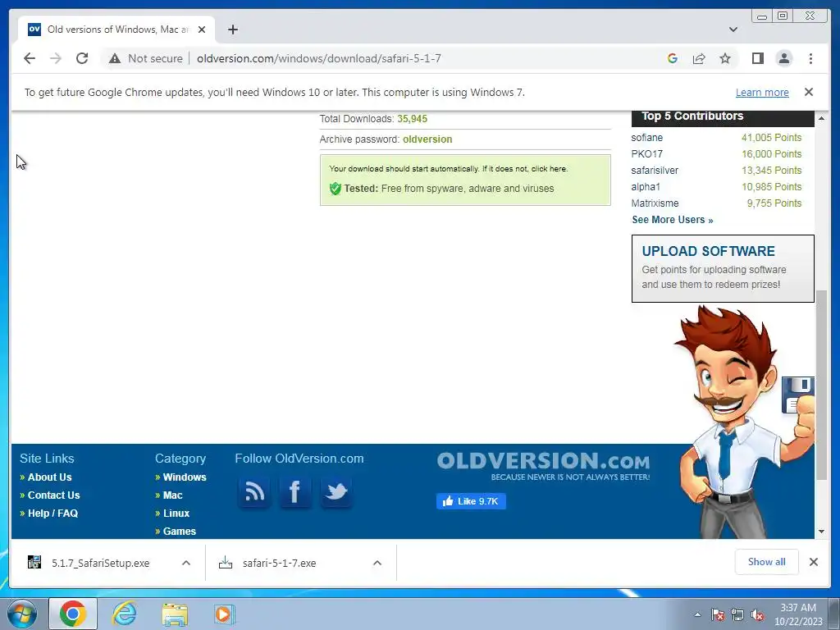The width and height of the screenshot is (840, 630).
Task: Click See More Users link
Action: tap(673, 220)
